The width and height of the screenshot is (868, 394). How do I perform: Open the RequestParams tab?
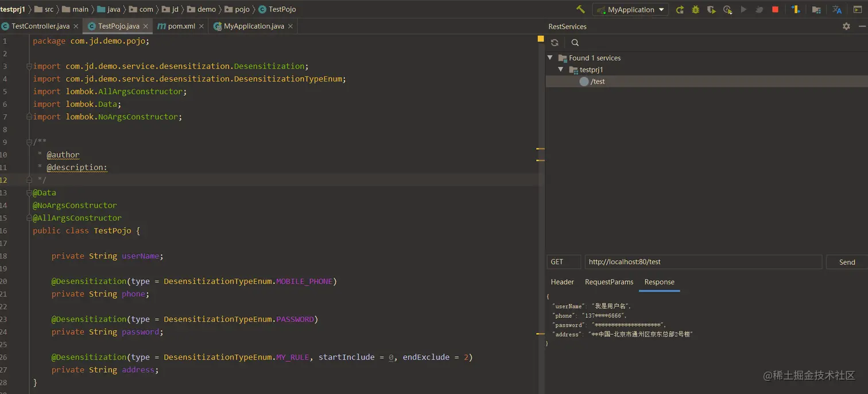click(609, 282)
